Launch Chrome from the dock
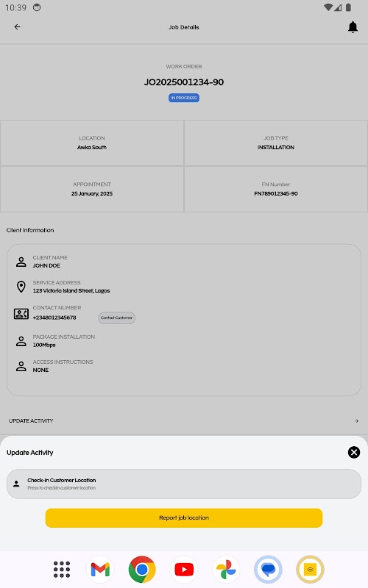 pyautogui.click(x=142, y=569)
